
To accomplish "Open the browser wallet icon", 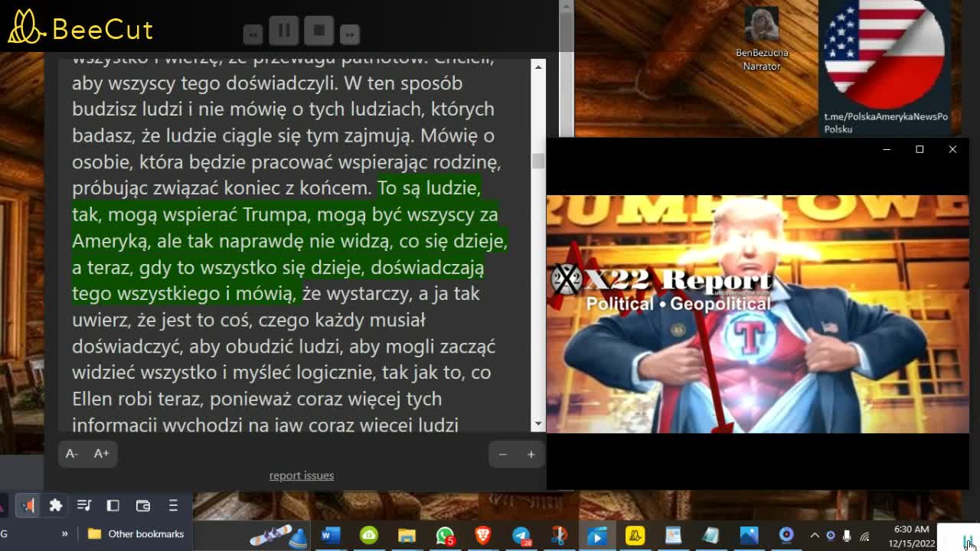I will coord(142,505).
